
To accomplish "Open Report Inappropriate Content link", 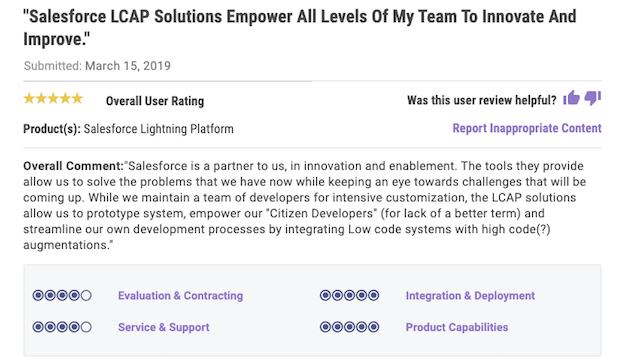I will (527, 128).
